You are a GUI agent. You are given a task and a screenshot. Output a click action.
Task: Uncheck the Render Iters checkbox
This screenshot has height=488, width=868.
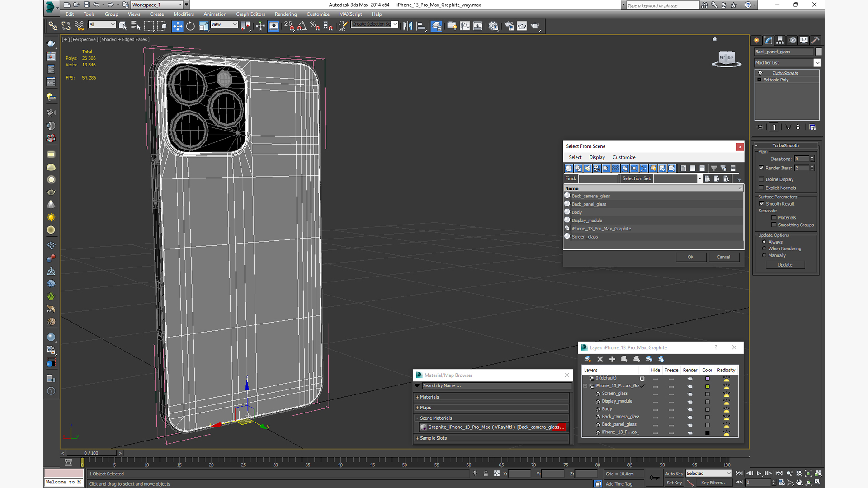pyautogui.click(x=761, y=168)
